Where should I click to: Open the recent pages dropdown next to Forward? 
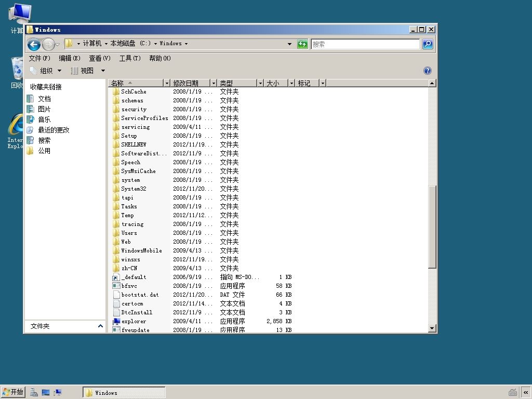(57, 45)
